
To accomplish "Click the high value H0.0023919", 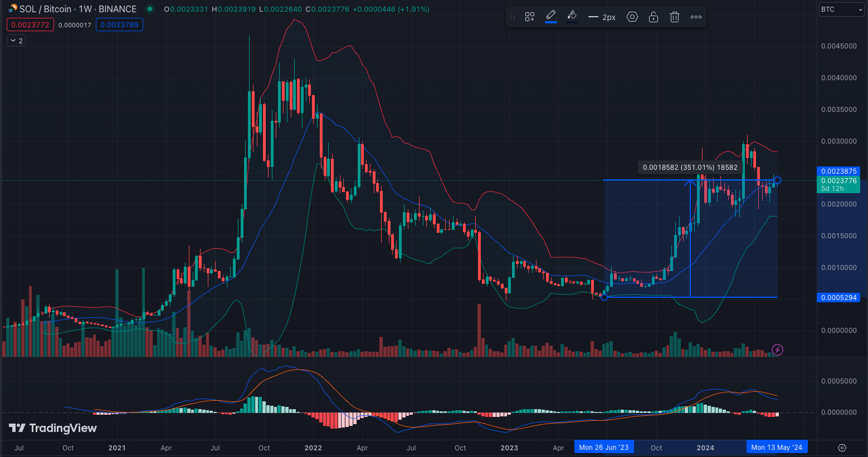I will pyautogui.click(x=234, y=9).
